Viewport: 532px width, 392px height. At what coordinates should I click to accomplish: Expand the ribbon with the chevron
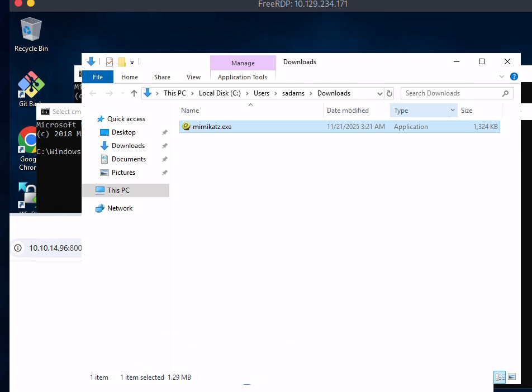(x=502, y=77)
